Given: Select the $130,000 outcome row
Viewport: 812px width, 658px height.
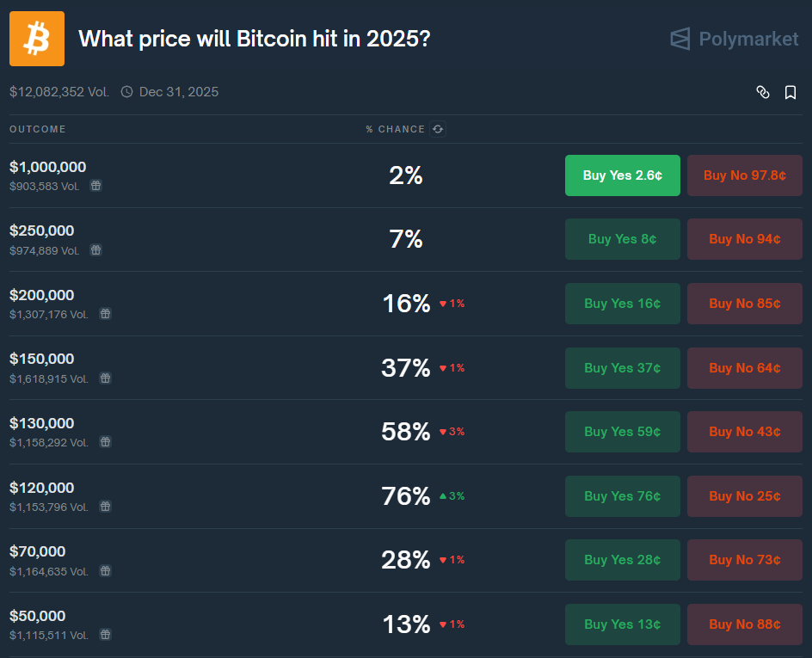Looking at the screenshot, I should 40,423.
